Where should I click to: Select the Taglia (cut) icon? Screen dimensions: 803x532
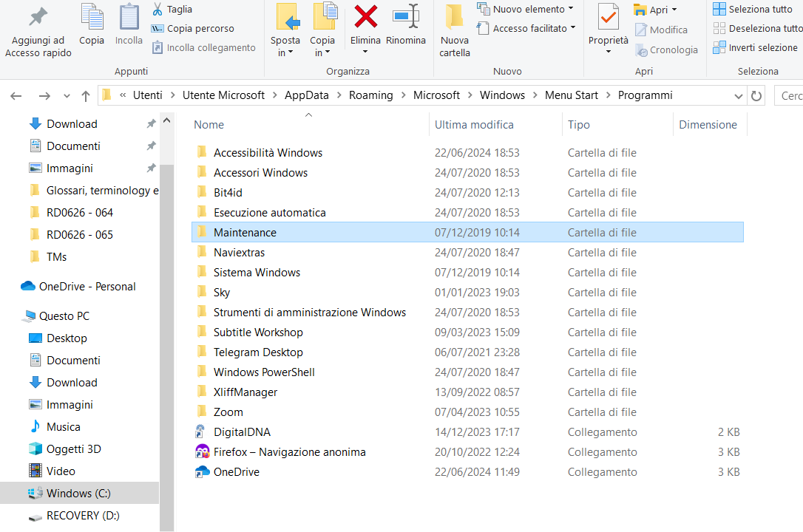pos(159,8)
